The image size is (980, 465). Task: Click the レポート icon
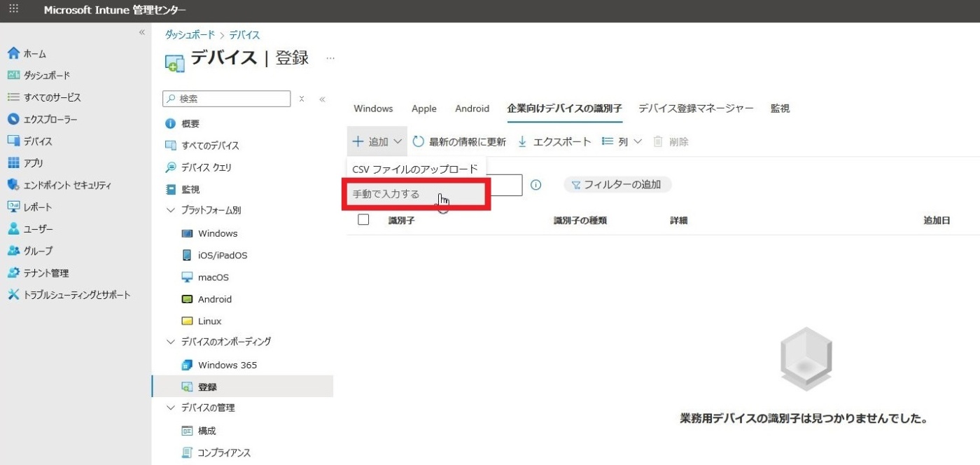[13, 207]
